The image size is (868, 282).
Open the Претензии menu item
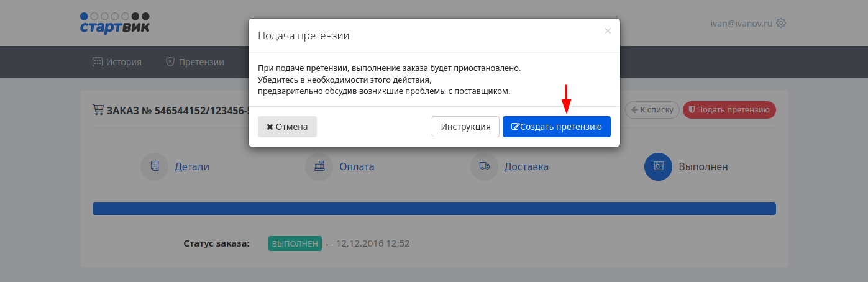pyautogui.click(x=194, y=62)
